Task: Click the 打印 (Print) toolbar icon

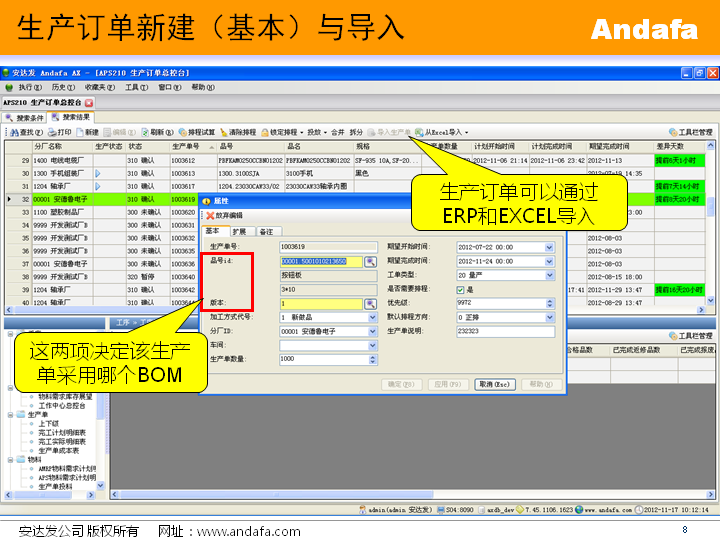Action: click(x=58, y=132)
